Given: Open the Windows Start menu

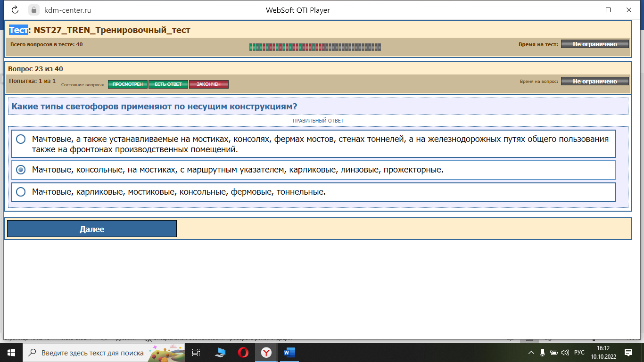Looking at the screenshot, I should click(x=11, y=352).
